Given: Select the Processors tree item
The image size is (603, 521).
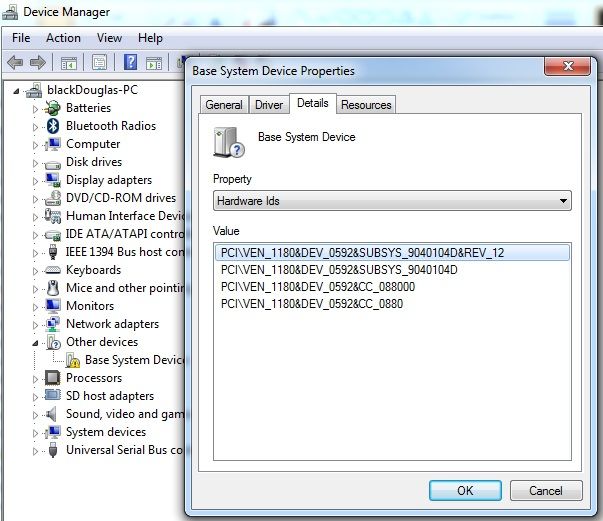Looking at the screenshot, I should click(94, 378).
